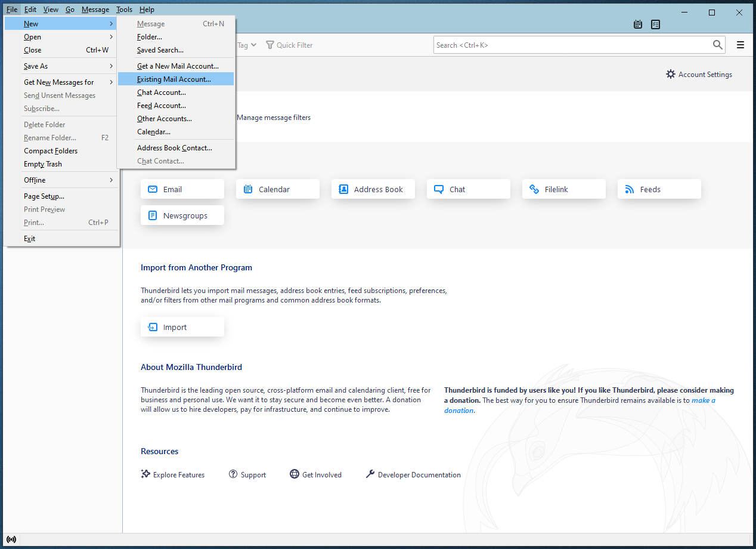Click the Feeds setup button

click(659, 189)
